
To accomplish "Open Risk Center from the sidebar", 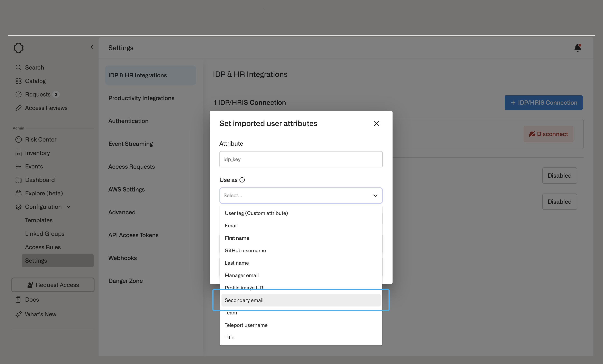I will [41, 139].
